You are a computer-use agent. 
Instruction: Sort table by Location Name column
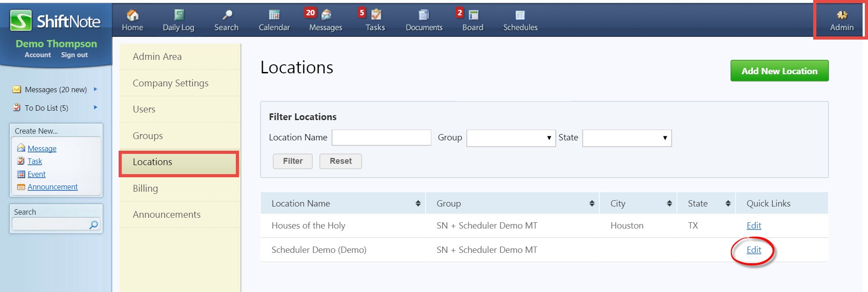418,203
